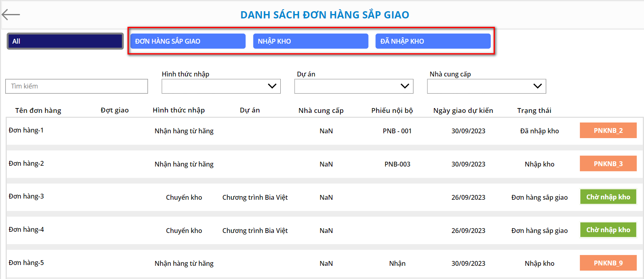Select the Đơn hàng-5 row name
Image resolution: width=644 pixels, height=279 pixels.
(26, 263)
